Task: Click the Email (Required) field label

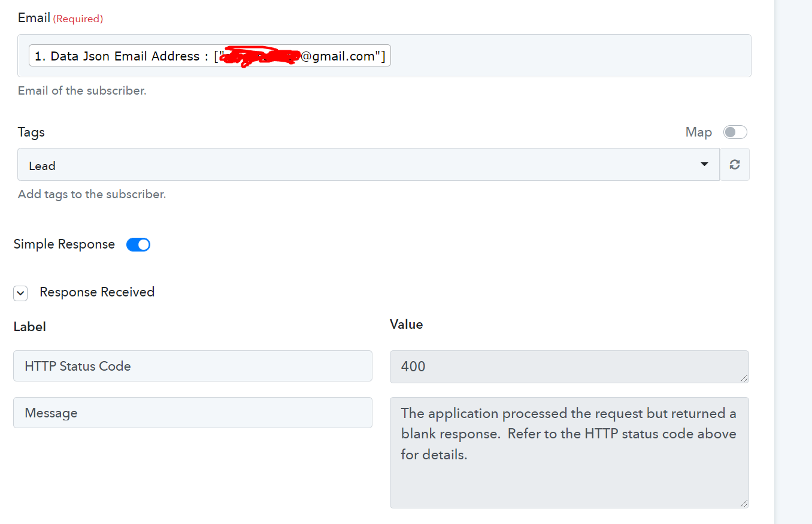Action: [x=60, y=18]
